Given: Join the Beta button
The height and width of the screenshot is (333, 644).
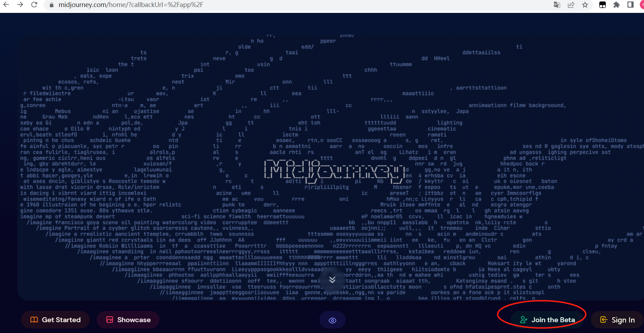Looking at the screenshot, I should click(547, 320).
